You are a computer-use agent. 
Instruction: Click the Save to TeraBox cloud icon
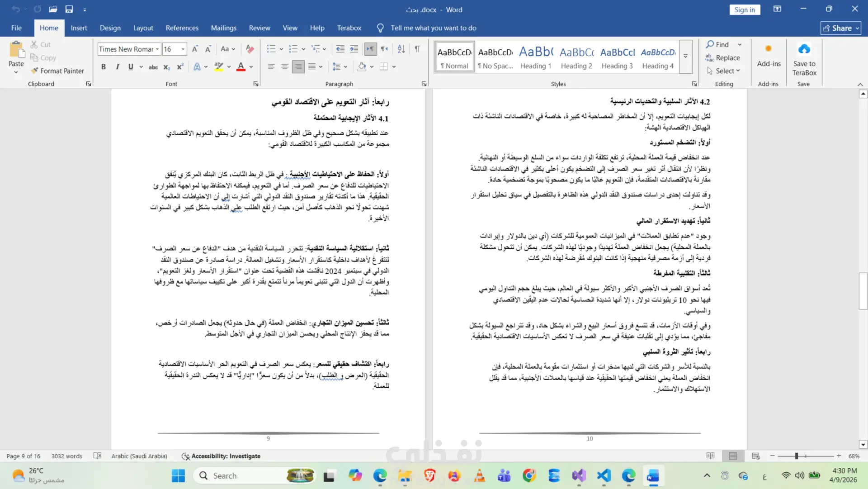pos(804,49)
